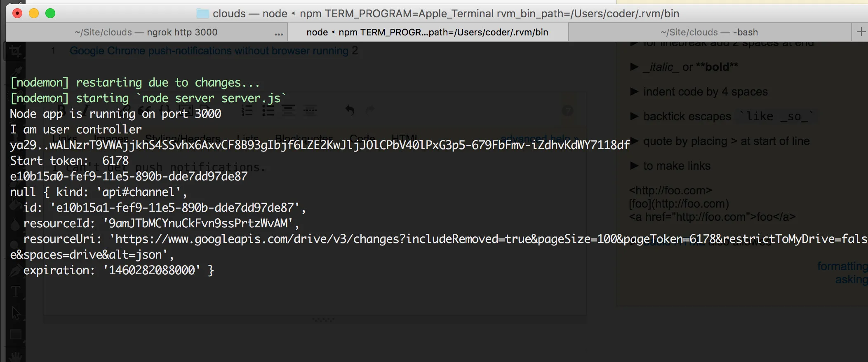The height and width of the screenshot is (362, 868).
Task: Select the Pen tool in left toolbar
Action: (x=15, y=271)
